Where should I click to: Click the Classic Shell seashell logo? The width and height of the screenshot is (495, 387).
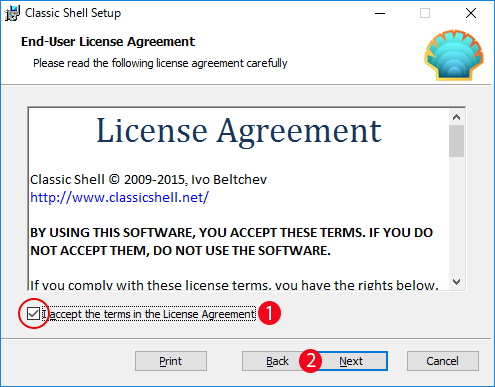tap(454, 55)
